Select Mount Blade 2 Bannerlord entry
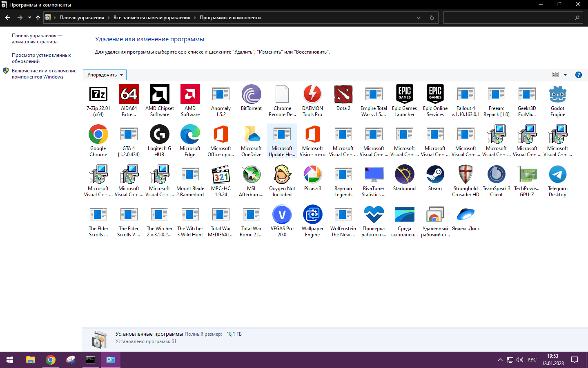Screen dimensions: 588x368 190,181
